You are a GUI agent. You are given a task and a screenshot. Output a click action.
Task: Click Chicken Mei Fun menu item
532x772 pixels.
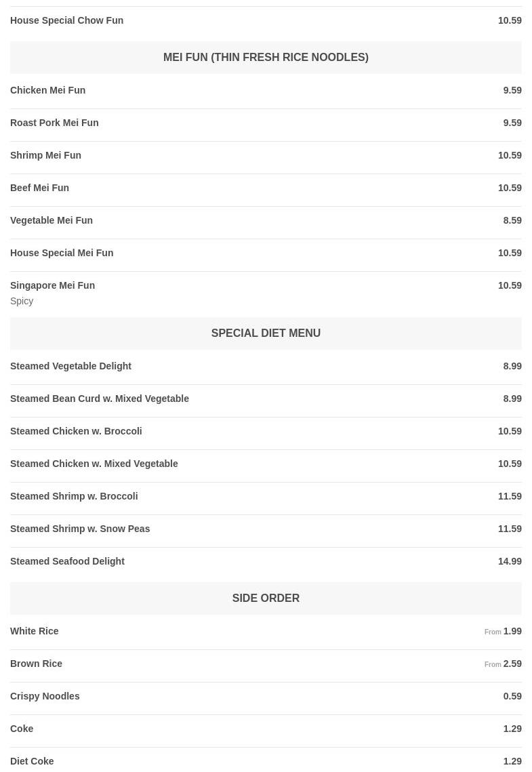coord(48,90)
